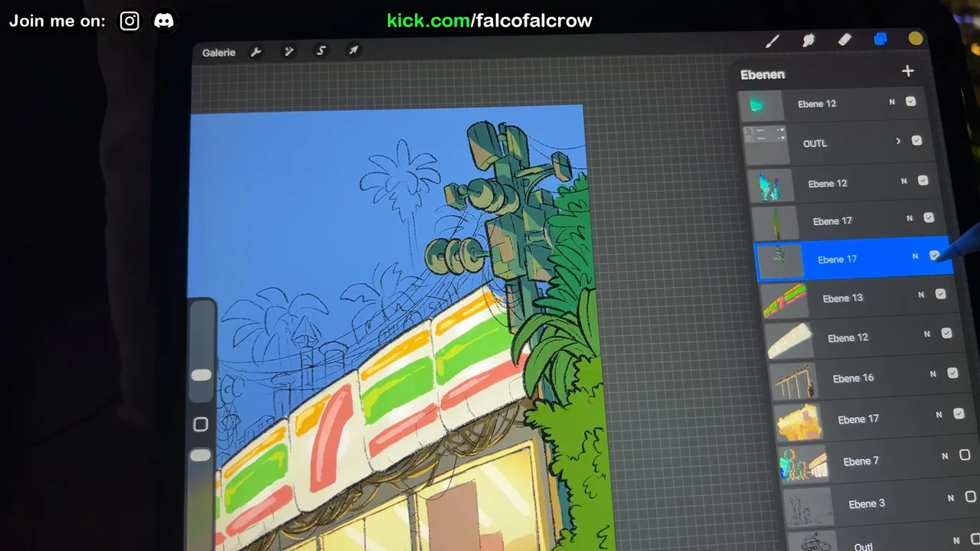Select layer name 'Ebene 3'

pyautogui.click(x=867, y=504)
